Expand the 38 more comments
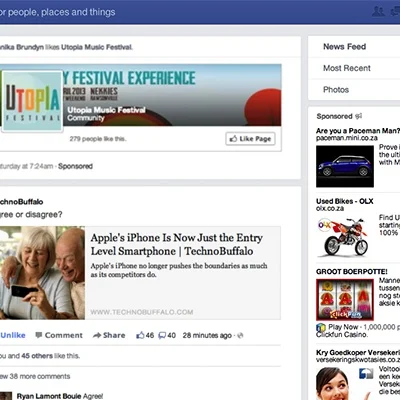This screenshot has height=400, width=400. coord(35,376)
